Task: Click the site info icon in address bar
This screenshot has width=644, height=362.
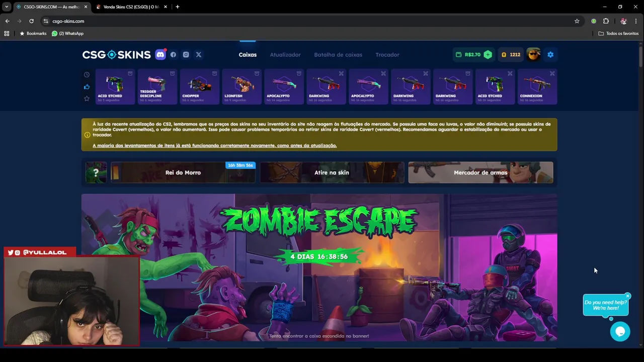Action: [46, 21]
